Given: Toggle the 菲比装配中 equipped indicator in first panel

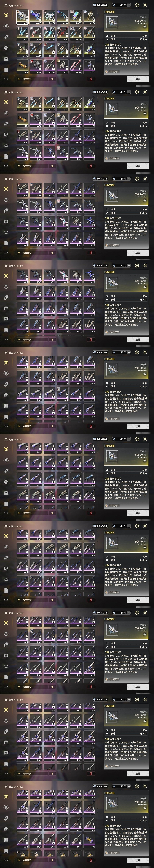Looking at the screenshot, I should (x=113, y=72).
